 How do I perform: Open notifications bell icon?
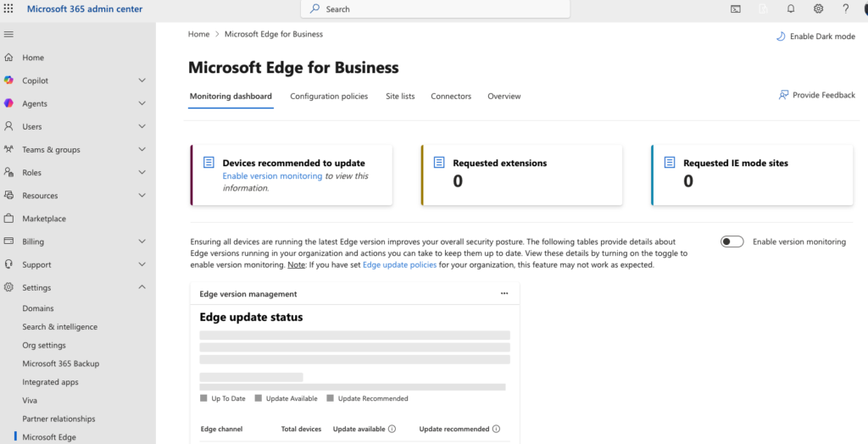click(x=790, y=8)
